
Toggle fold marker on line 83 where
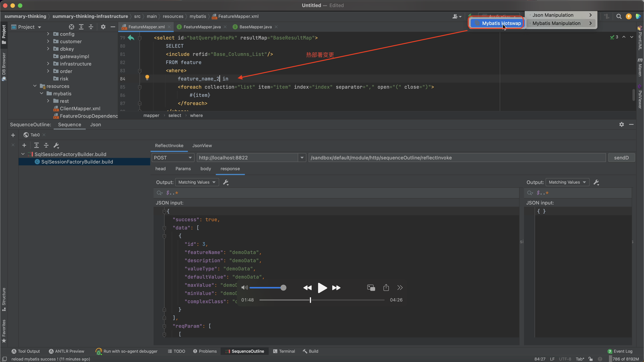[x=140, y=71]
